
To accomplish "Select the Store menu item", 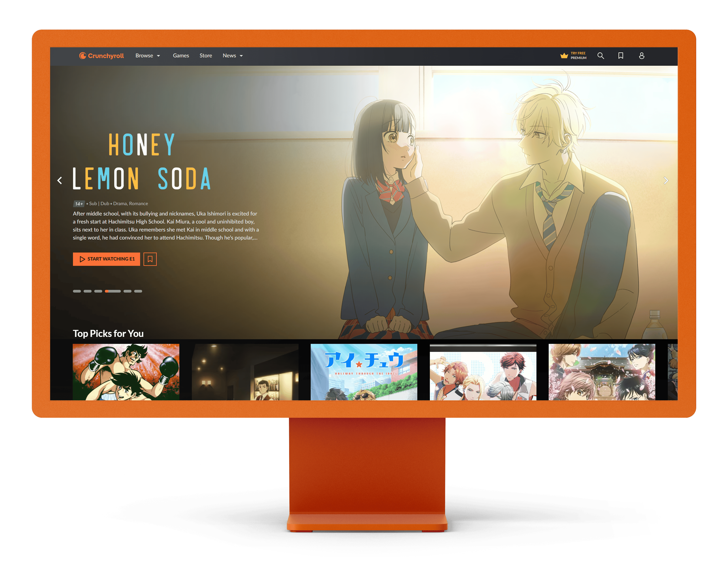I will tap(205, 56).
